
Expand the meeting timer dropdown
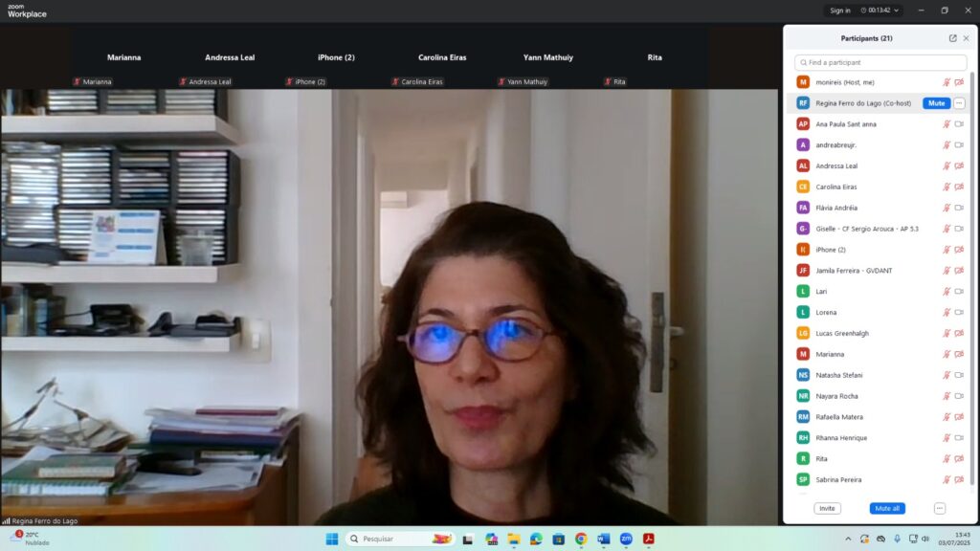click(897, 11)
